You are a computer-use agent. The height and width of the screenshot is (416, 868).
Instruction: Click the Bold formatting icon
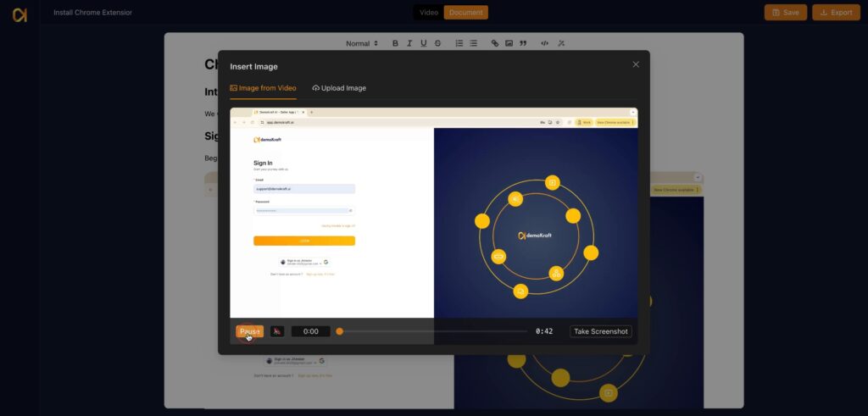point(395,43)
